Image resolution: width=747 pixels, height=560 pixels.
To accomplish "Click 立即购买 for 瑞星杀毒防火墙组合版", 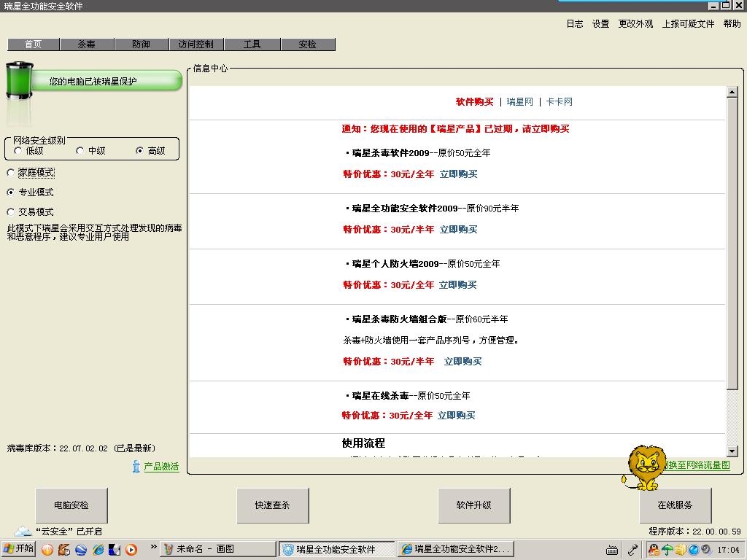I will (x=462, y=362).
